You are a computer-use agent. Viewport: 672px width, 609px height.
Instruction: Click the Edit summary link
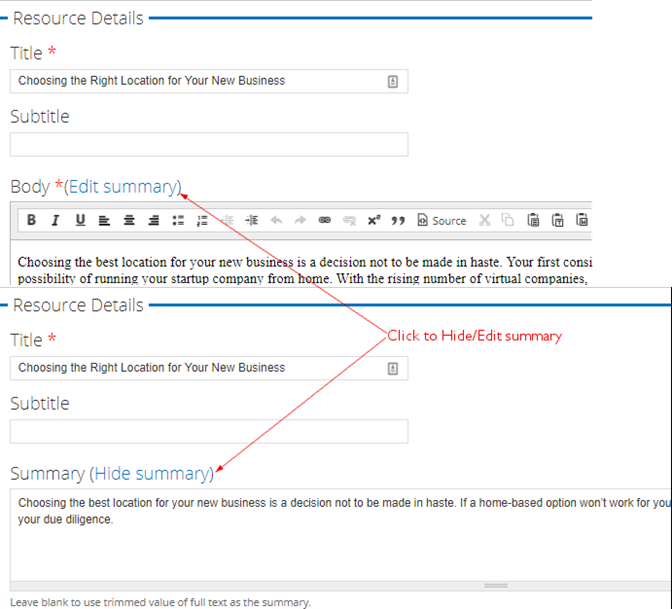coord(123,187)
